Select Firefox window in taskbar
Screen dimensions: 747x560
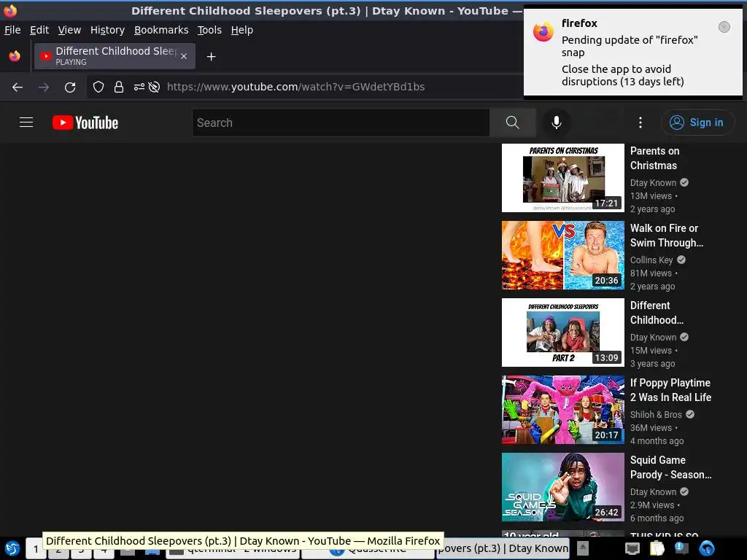click(503, 548)
